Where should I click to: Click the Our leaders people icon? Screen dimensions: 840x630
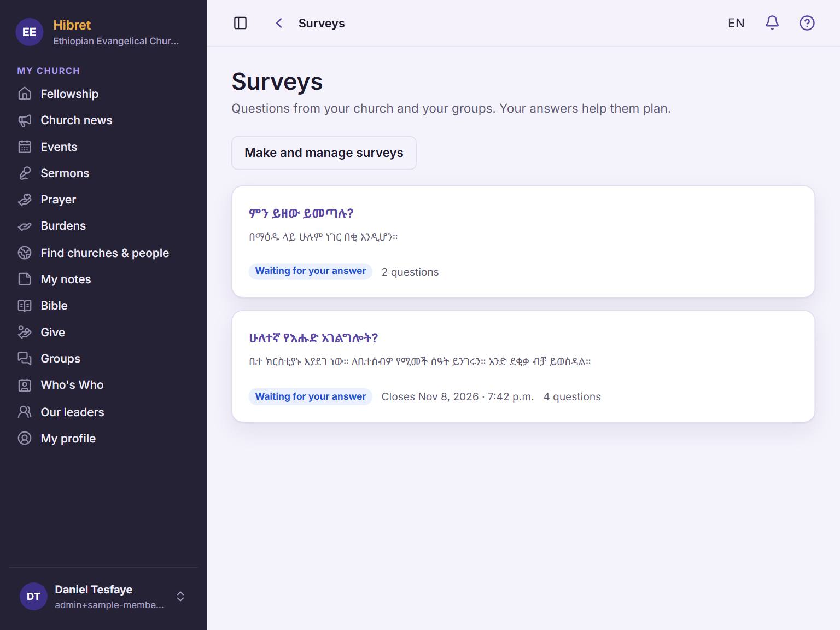click(x=25, y=412)
